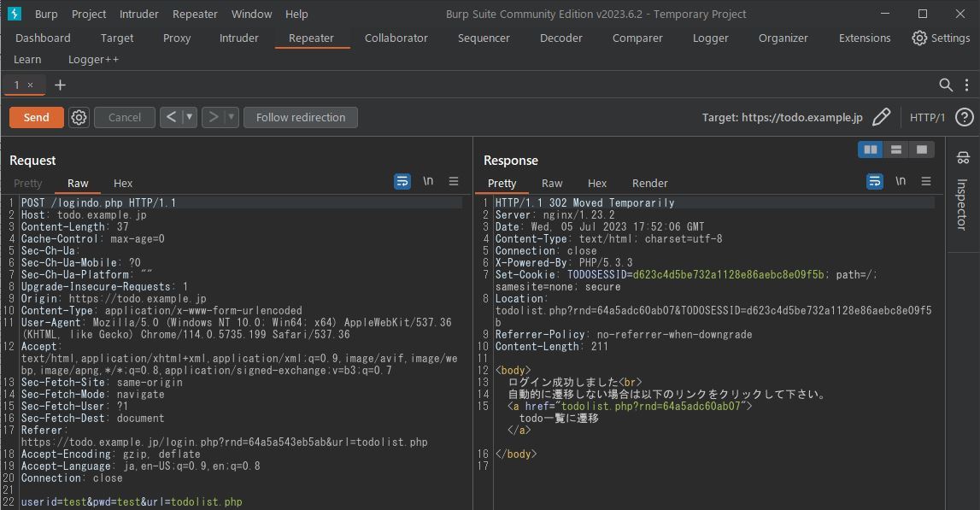Click the Burp Suite logo icon
The width and height of the screenshot is (980, 510).
(x=14, y=14)
